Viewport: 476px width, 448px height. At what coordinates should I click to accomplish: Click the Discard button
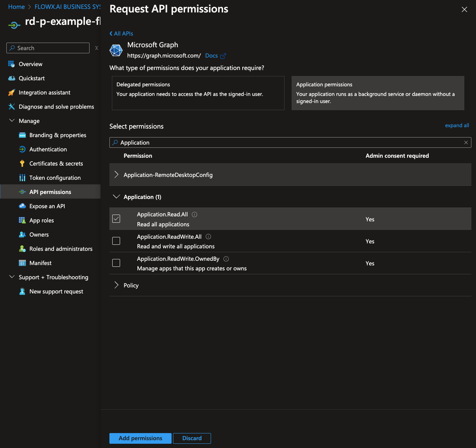pyautogui.click(x=192, y=438)
